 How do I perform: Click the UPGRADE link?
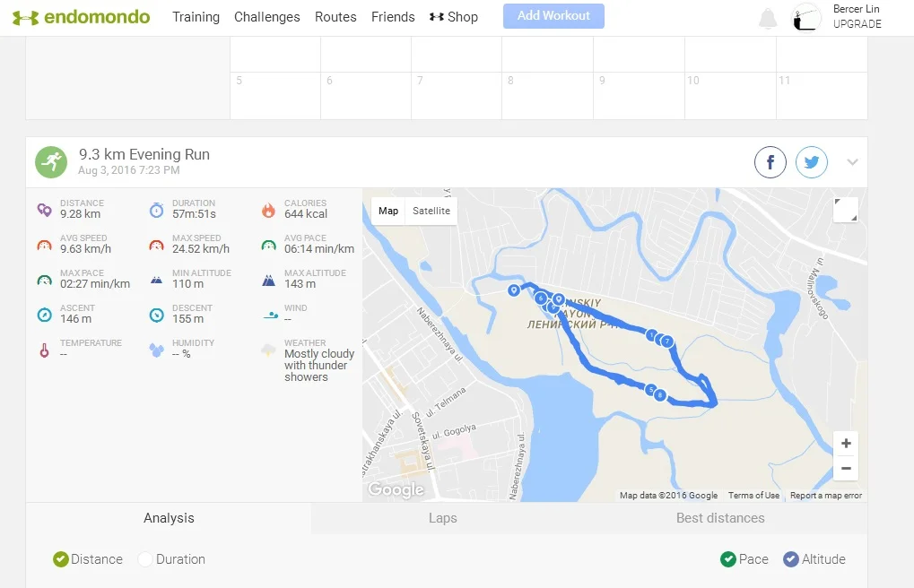tap(857, 24)
